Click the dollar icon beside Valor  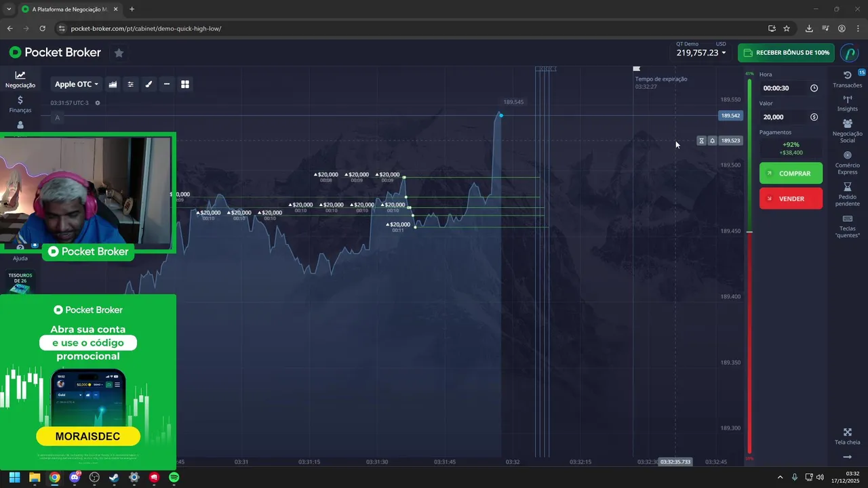coord(814,117)
